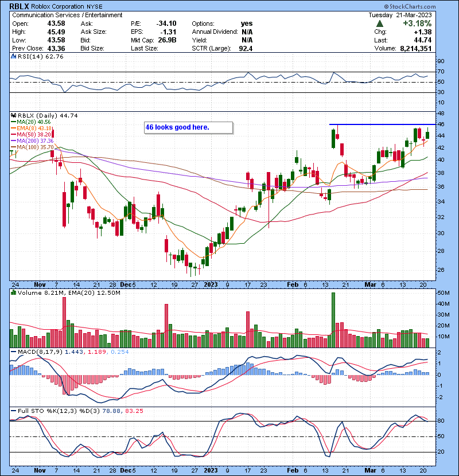
Task: Click the RBLX (Daily) 44.74 chart label
Action: tap(48, 115)
